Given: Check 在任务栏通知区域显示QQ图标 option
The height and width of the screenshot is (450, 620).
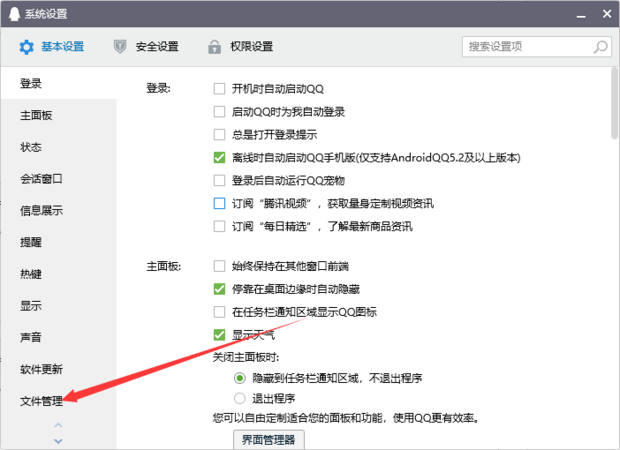Looking at the screenshot, I should point(219,312).
